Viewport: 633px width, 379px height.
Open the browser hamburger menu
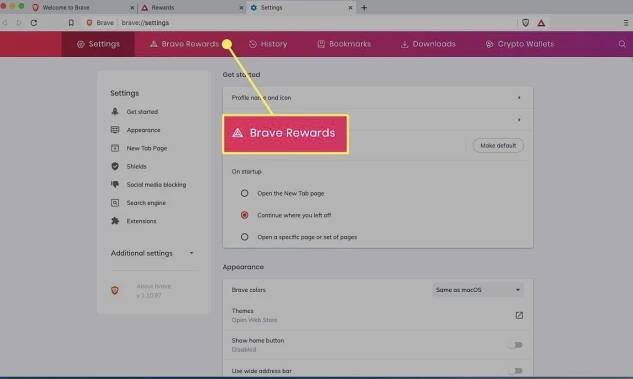point(626,23)
